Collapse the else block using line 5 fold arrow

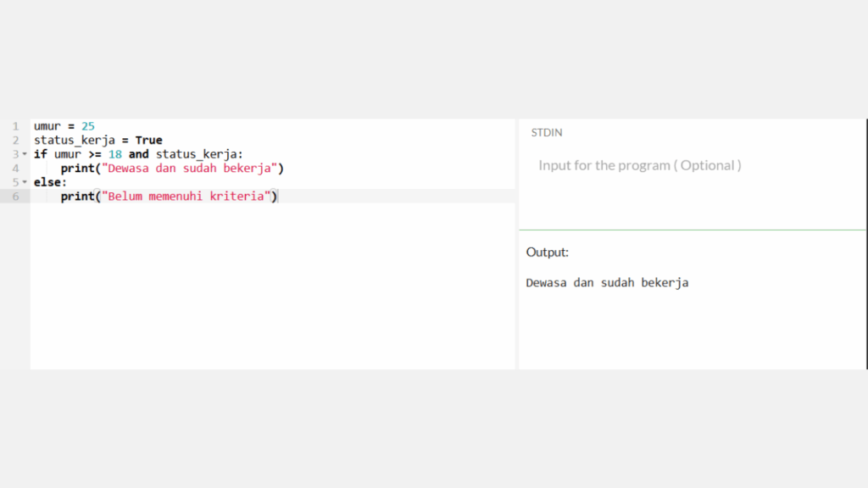point(25,182)
